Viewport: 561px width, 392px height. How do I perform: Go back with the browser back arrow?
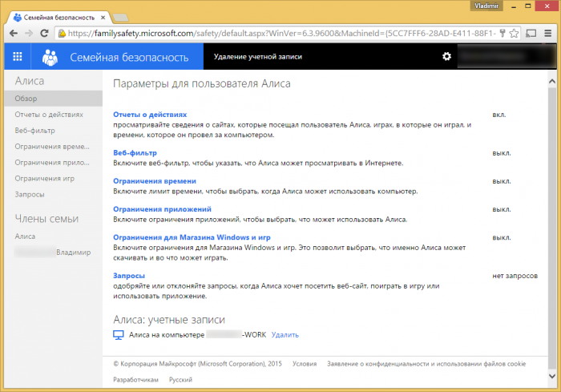[14, 34]
